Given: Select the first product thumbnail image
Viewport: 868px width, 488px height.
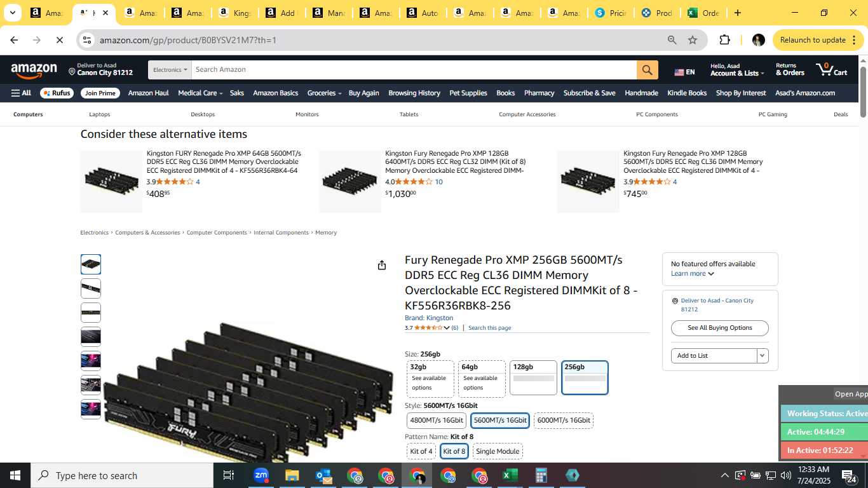Looking at the screenshot, I should pyautogui.click(x=91, y=264).
